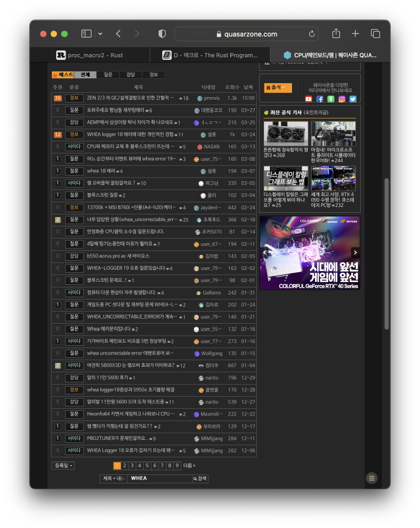Click the search field containing WHEA

160,479
